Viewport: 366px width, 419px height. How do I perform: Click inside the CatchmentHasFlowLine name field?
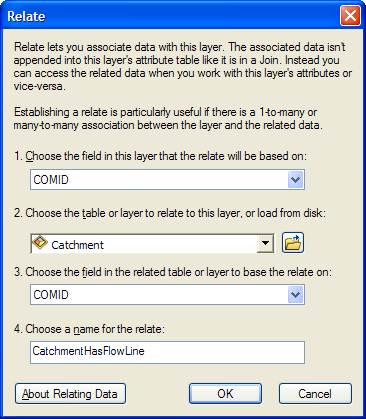click(x=167, y=352)
